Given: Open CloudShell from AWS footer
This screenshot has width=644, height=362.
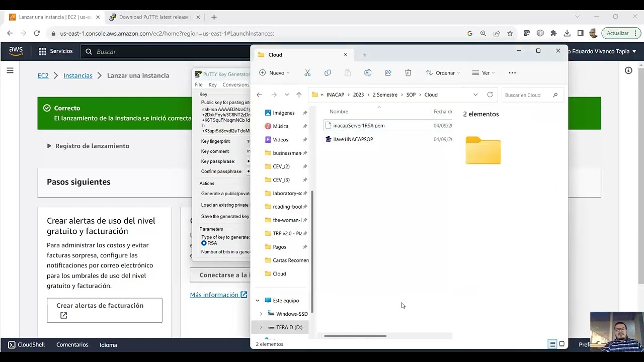Looking at the screenshot, I should click(x=27, y=345).
